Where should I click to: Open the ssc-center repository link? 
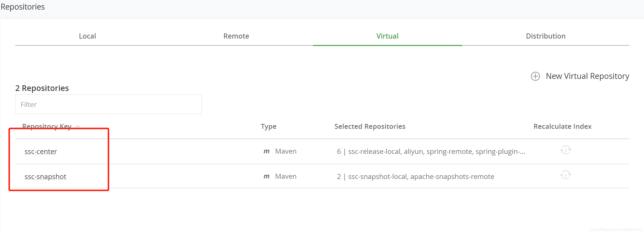(x=41, y=152)
